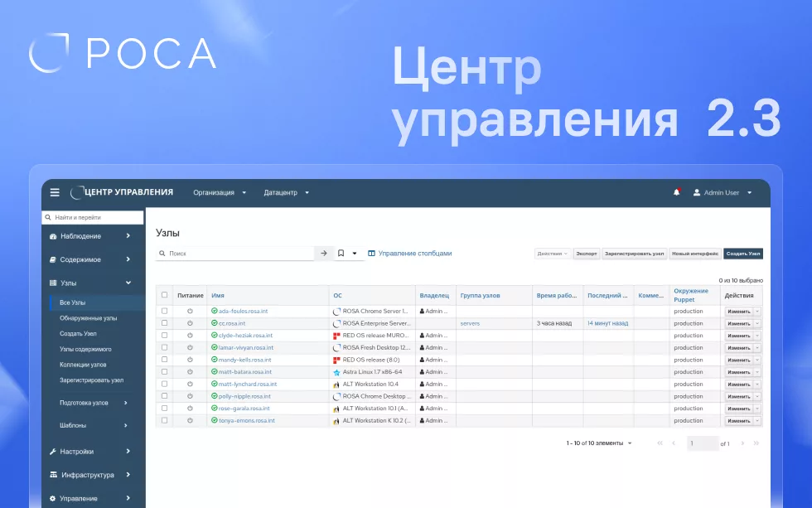Click the power icon for tonya-emons.rosa.int
The height and width of the screenshot is (508, 812).
click(190, 420)
